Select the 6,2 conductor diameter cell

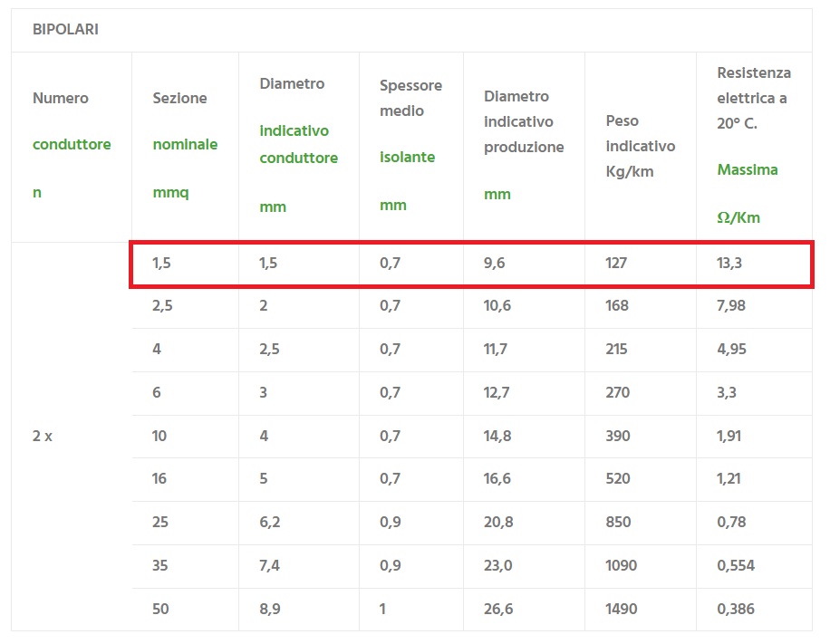point(269,523)
